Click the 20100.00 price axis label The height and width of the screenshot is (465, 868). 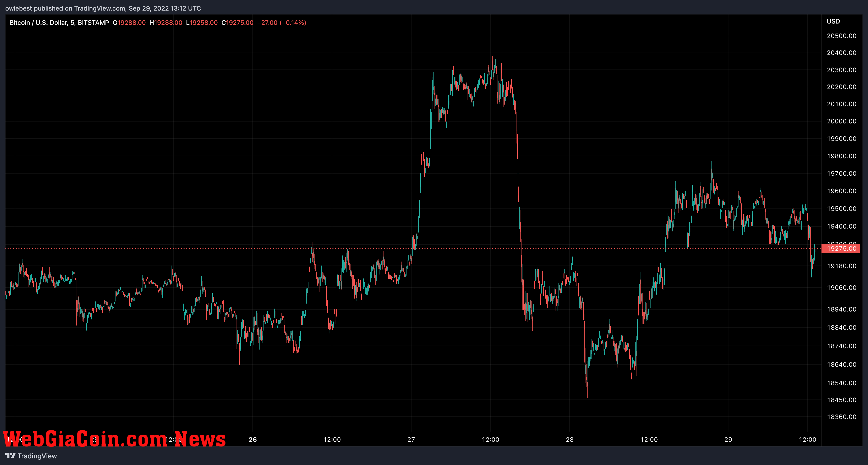841,104
